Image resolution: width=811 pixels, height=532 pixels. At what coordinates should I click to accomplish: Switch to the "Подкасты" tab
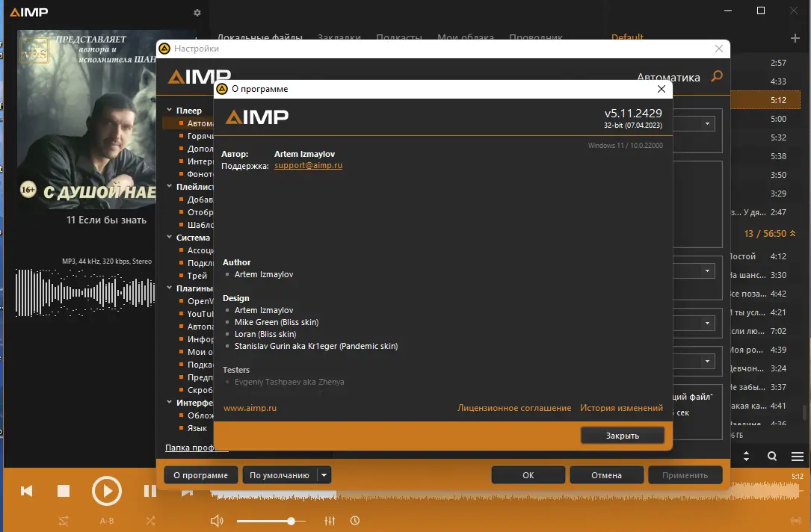[x=399, y=37]
